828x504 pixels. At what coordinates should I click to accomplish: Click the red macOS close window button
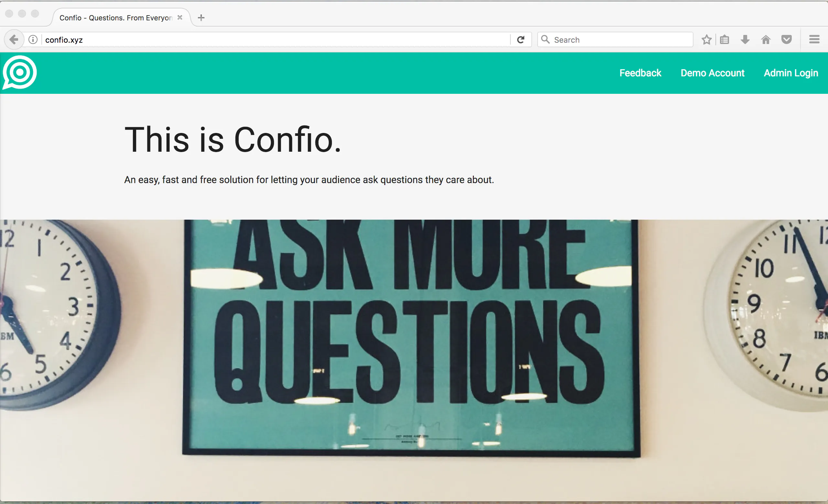[9, 14]
